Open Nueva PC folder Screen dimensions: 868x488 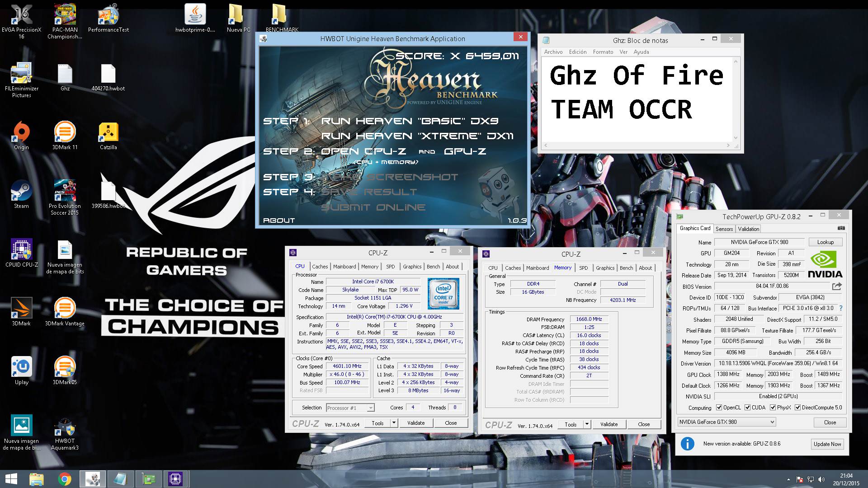(x=238, y=19)
